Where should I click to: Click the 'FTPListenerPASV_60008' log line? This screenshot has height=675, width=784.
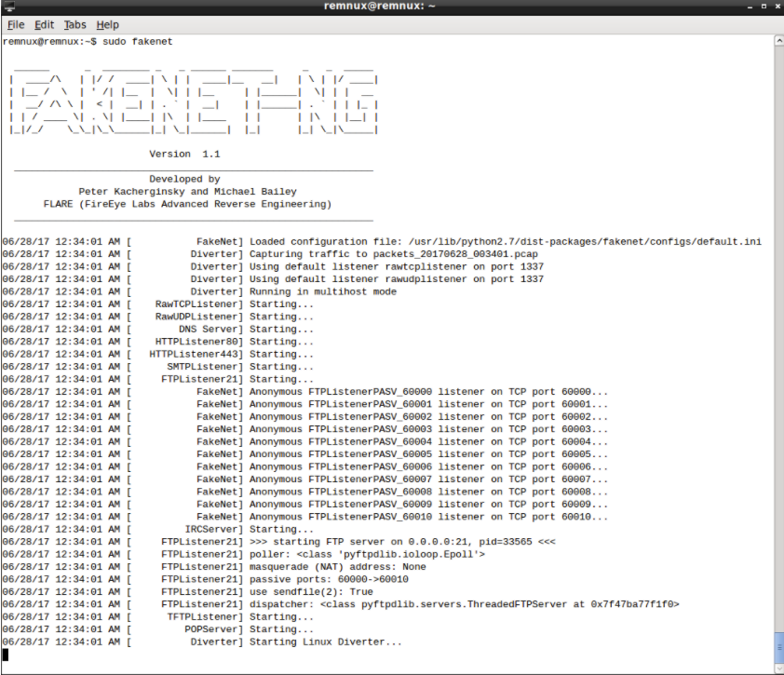pyautogui.click(x=305, y=492)
